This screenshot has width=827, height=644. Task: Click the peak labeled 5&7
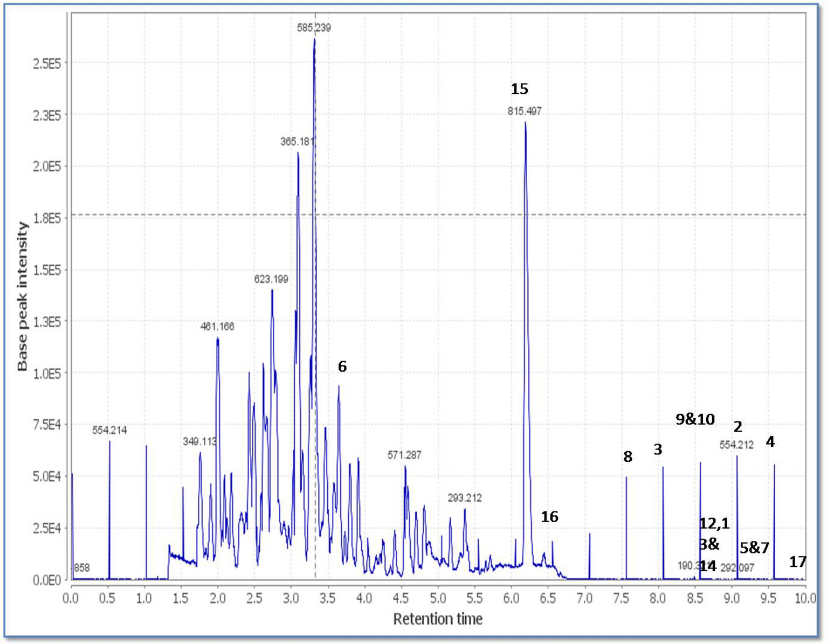(x=754, y=547)
